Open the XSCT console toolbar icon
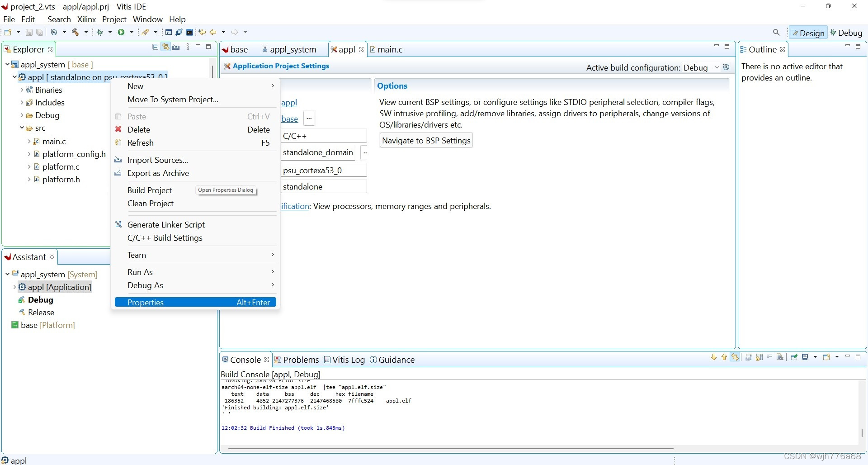 point(169,32)
